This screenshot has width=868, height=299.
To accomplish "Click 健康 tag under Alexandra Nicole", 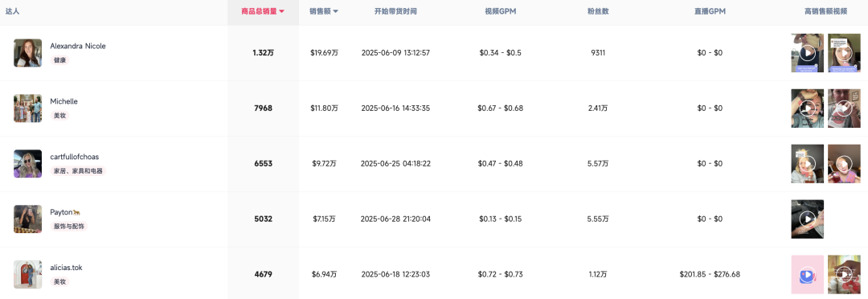I will pyautogui.click(x=59, y=59).
